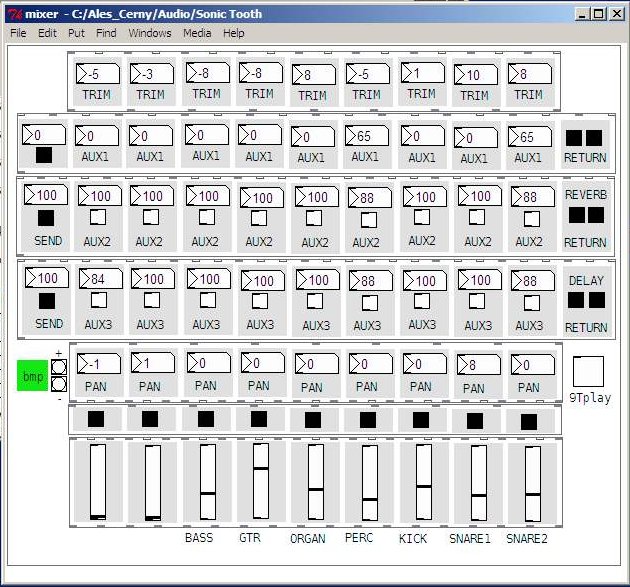Click the ORGAN channel fader

pos(316,482)
